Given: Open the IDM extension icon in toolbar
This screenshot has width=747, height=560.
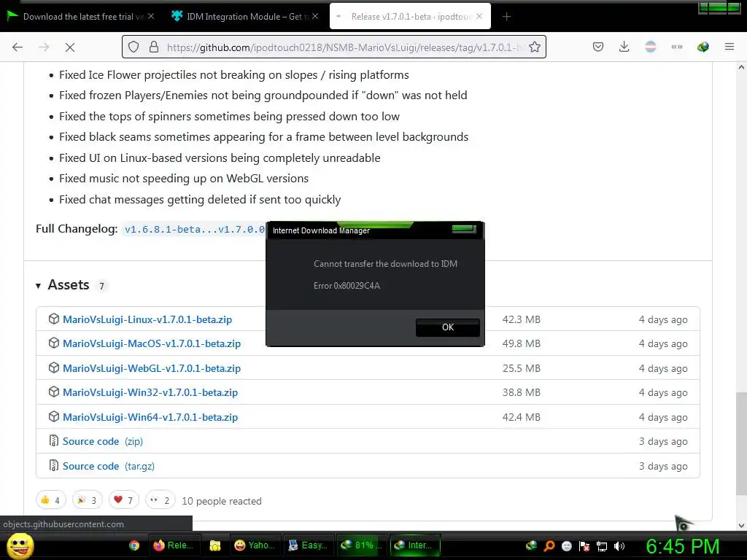Looking at the screenshot, I should point(703,47).
